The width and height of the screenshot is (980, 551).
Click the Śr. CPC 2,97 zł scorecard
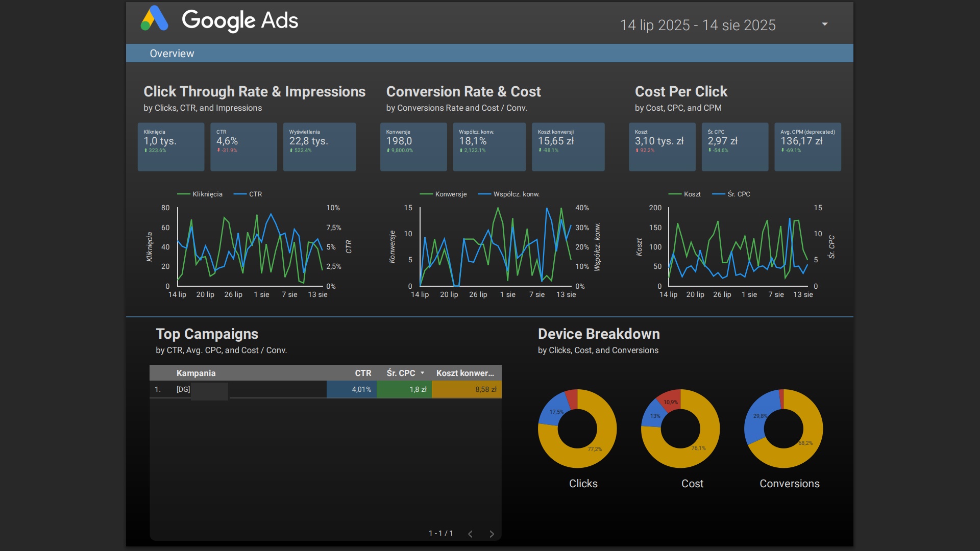tap(734, 147)
